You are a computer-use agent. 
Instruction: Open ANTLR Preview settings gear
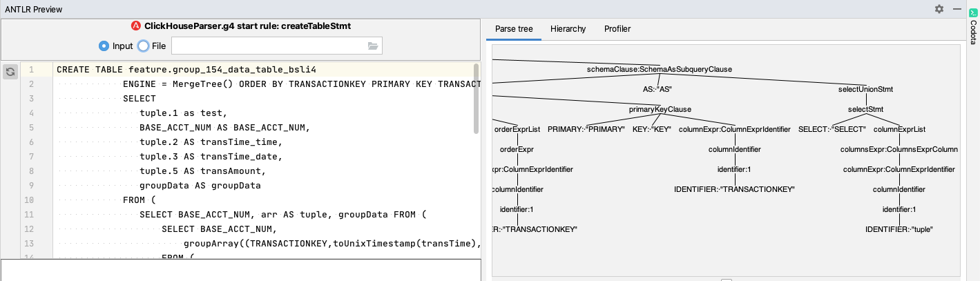[939, 9]
